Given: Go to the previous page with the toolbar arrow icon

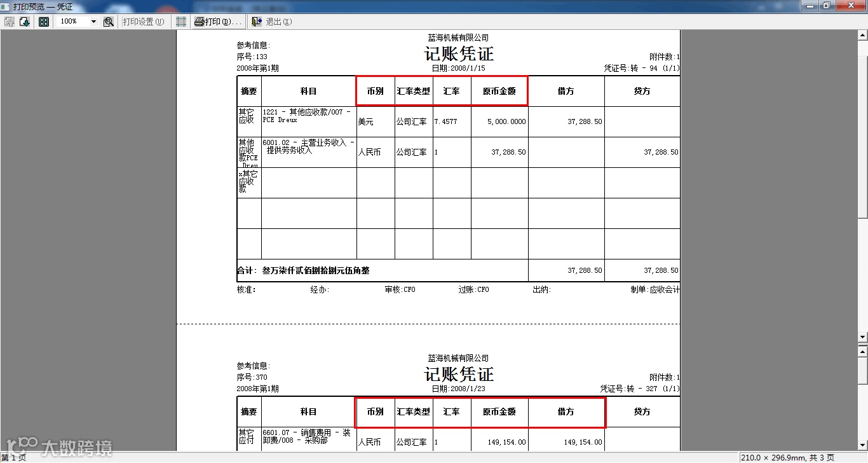Looking at the screenshot, I should 10,22.
